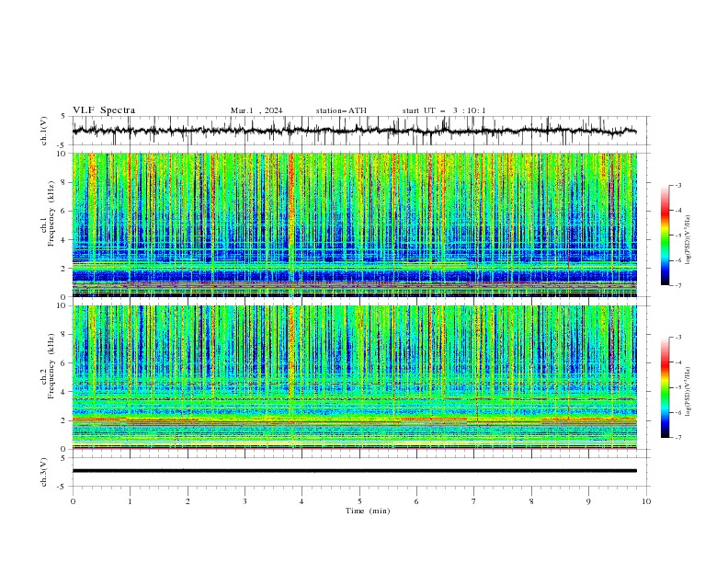
Task: Click the upper colorbar next to ch.1
Action: point(665,236)
